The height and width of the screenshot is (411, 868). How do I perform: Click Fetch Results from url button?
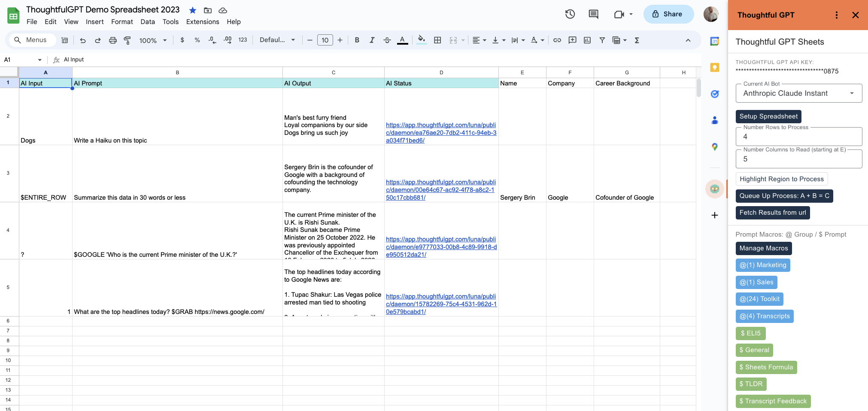[x=772, y=213]
